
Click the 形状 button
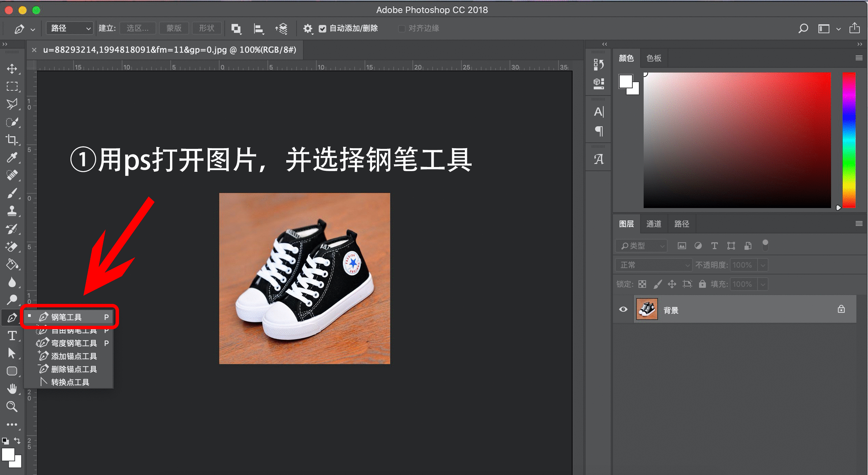pyautogui.click(x=207, y=28)
